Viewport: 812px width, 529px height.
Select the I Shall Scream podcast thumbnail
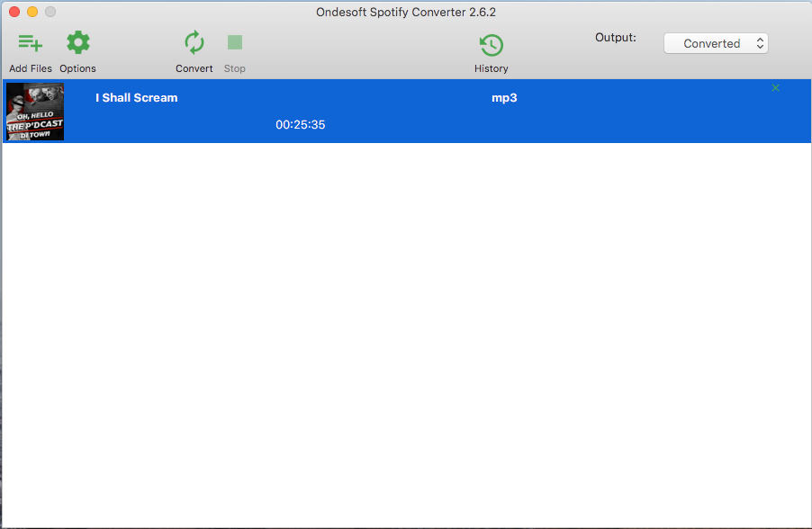(x=35, y=112)
